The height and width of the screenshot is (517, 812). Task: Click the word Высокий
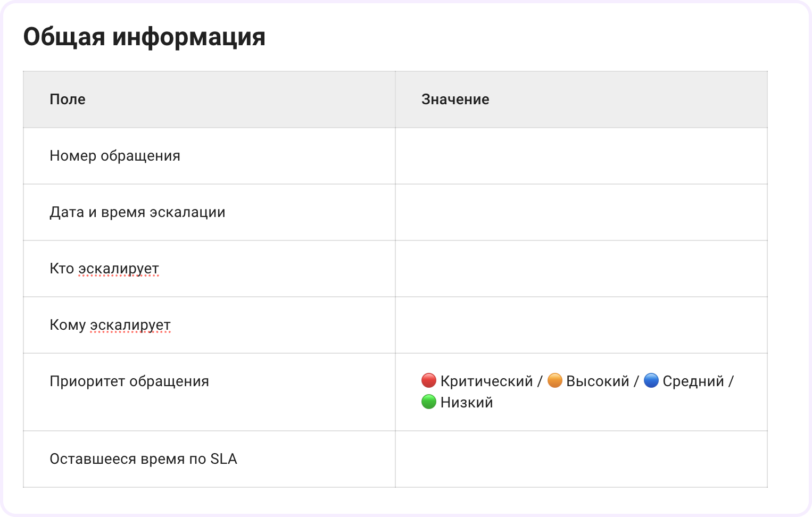coord(598,381)
